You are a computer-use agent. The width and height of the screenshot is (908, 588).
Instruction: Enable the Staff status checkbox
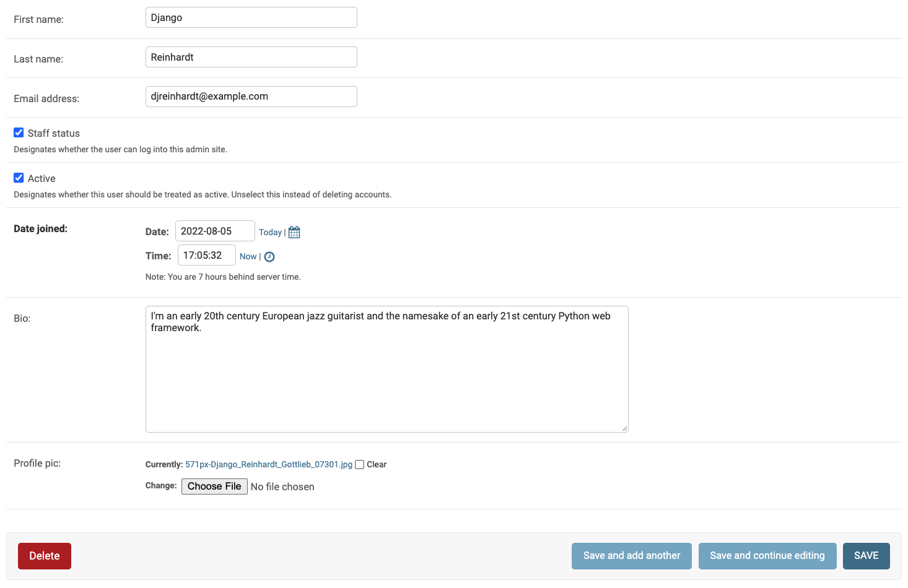pos(19,132)
